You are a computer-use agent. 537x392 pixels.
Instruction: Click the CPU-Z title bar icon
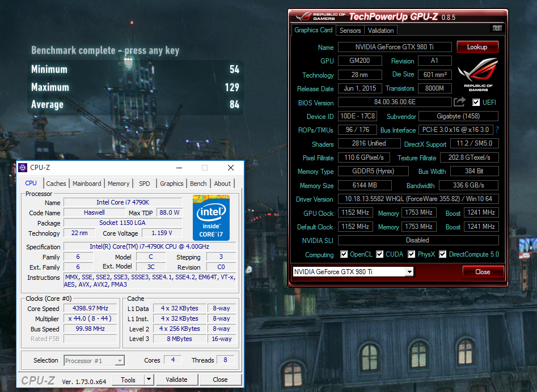(x=23, y=167)
